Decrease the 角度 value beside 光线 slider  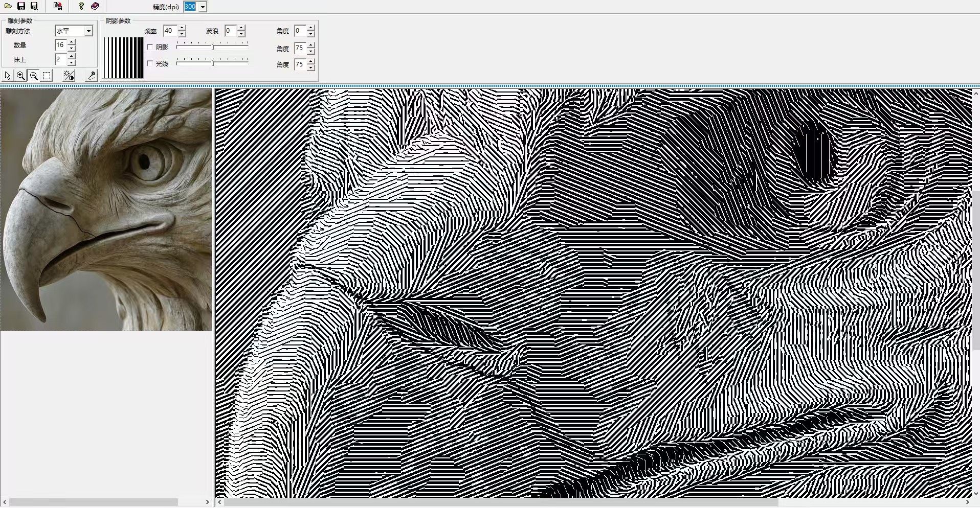click(x=311, y=67)
